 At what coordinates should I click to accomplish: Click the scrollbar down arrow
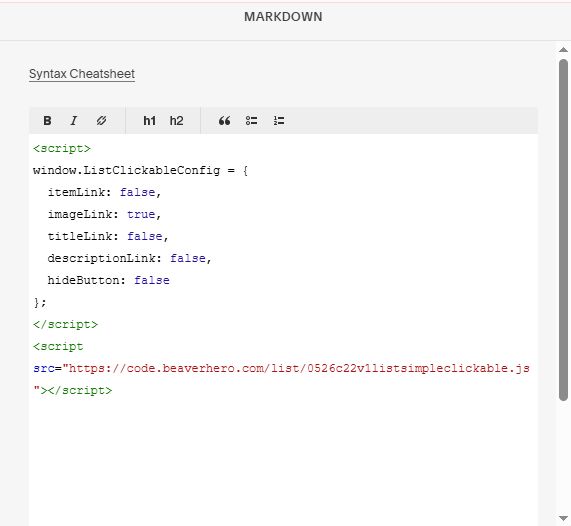click(563, 518)
